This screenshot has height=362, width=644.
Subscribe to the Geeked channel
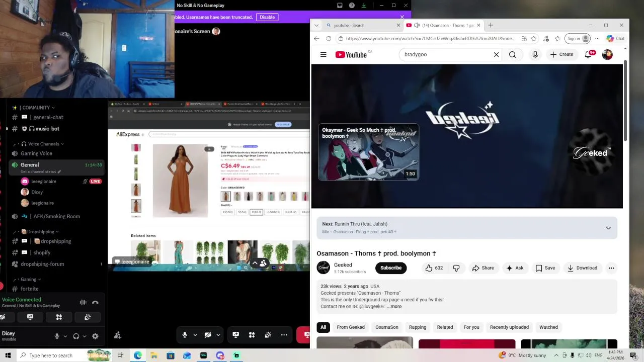[x=391, y=268]
